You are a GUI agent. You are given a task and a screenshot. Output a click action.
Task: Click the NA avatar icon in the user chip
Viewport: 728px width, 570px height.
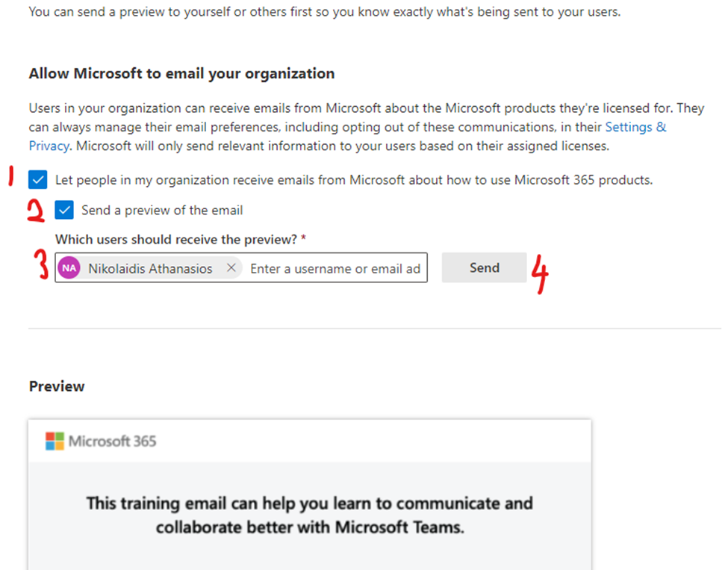tap(69, 268)
